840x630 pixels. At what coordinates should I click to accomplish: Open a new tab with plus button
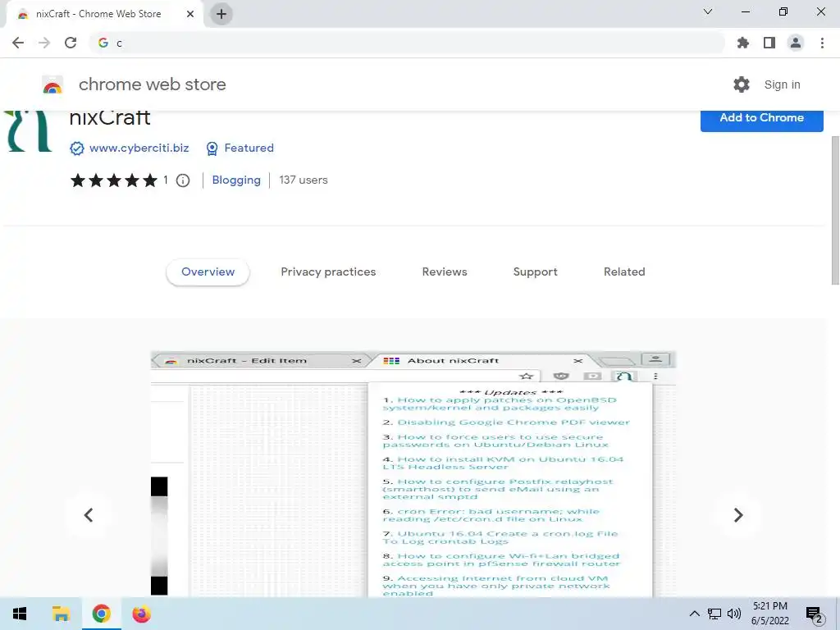[221, 14]
